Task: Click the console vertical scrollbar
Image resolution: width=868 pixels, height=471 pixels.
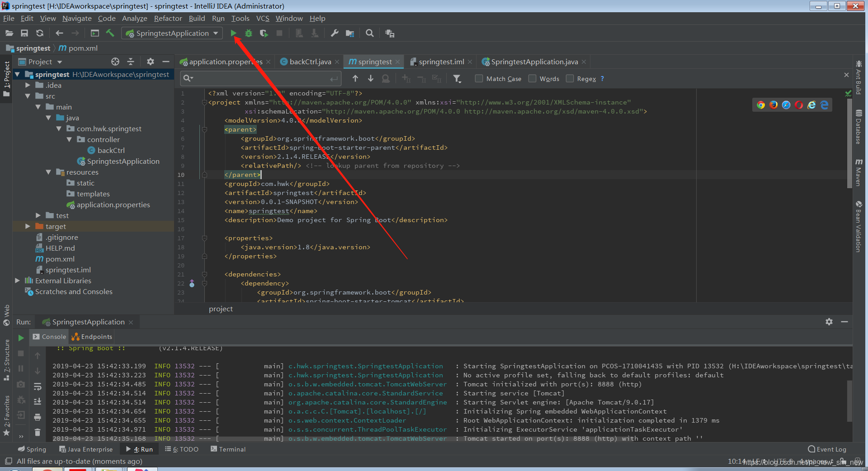Action: click(x=849, y=400)
